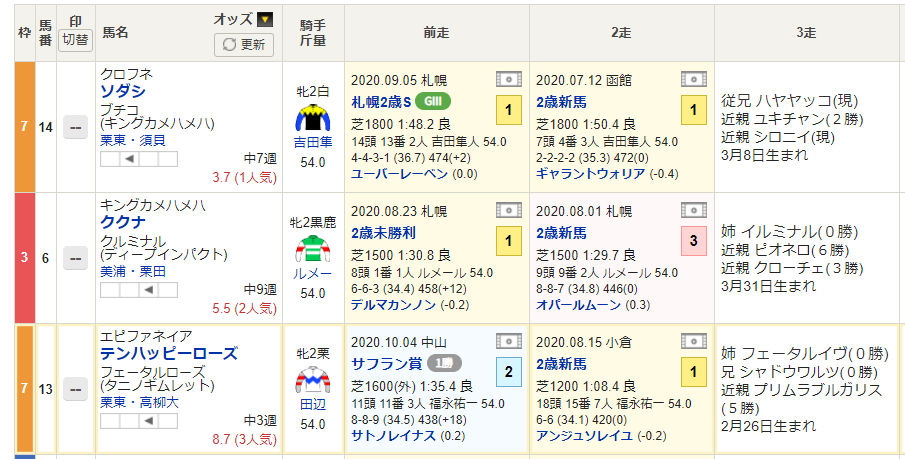
Task: Click finish position 1 badge for 札幌2歳S
Action: pos(508,110)
